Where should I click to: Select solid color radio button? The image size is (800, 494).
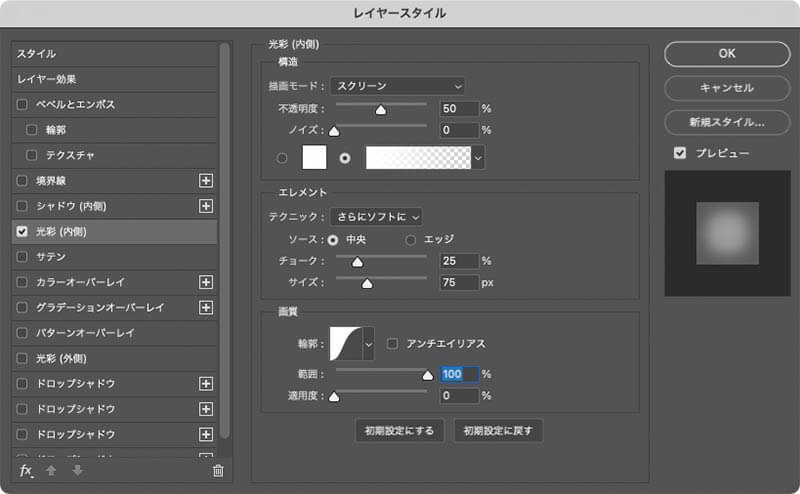pyautogui.click(x=282, y=158)
